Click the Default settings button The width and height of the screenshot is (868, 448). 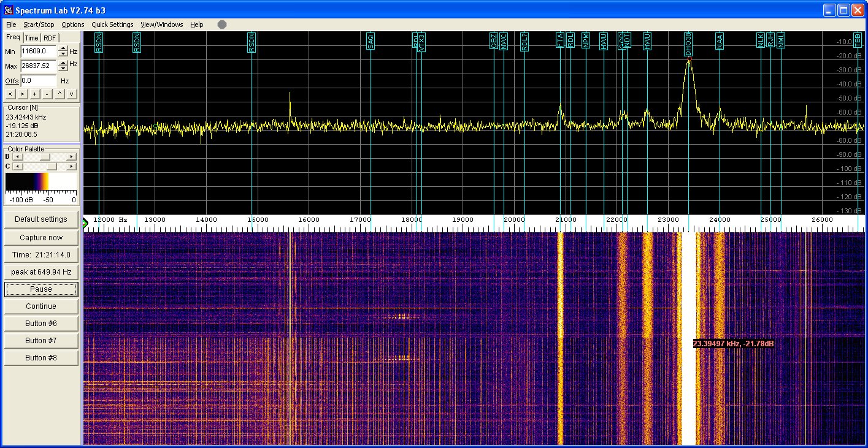[x=40, y=219]
